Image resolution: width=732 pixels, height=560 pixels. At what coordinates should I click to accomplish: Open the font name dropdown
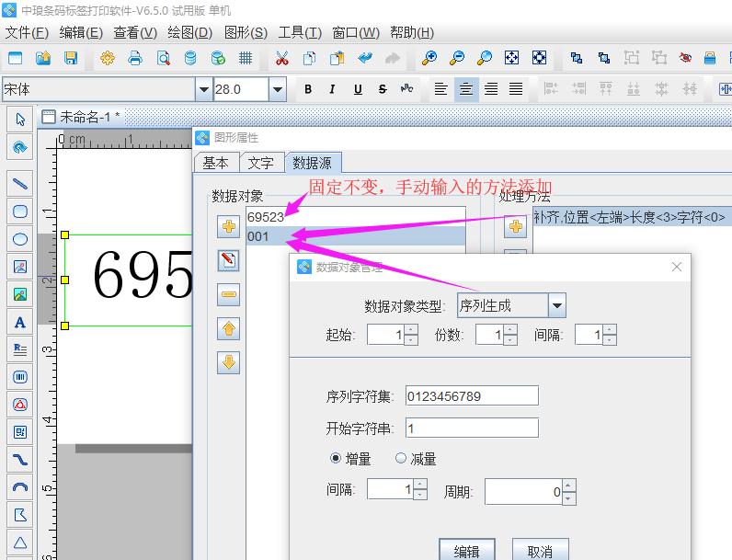(203, 88)
